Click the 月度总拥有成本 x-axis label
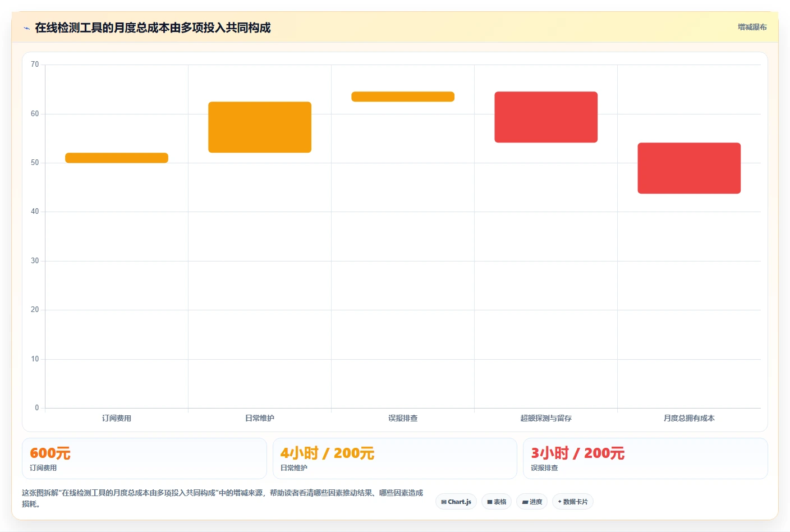Viewport: 790px width, 532px height. point(689,418)
